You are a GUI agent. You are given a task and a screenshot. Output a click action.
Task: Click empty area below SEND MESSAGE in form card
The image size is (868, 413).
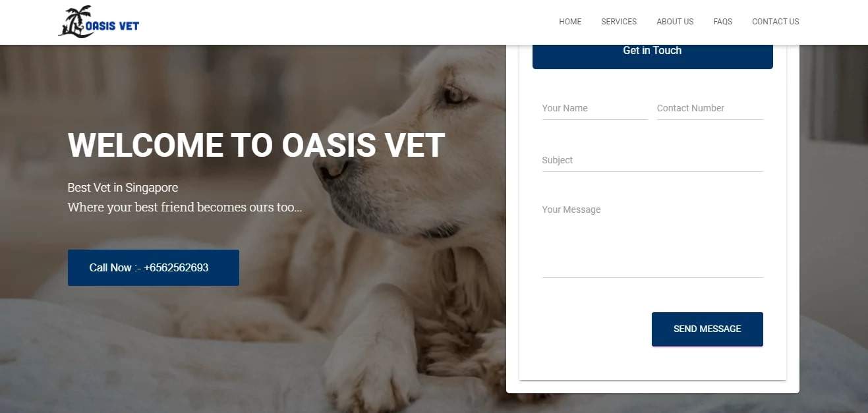pos(652,364)
